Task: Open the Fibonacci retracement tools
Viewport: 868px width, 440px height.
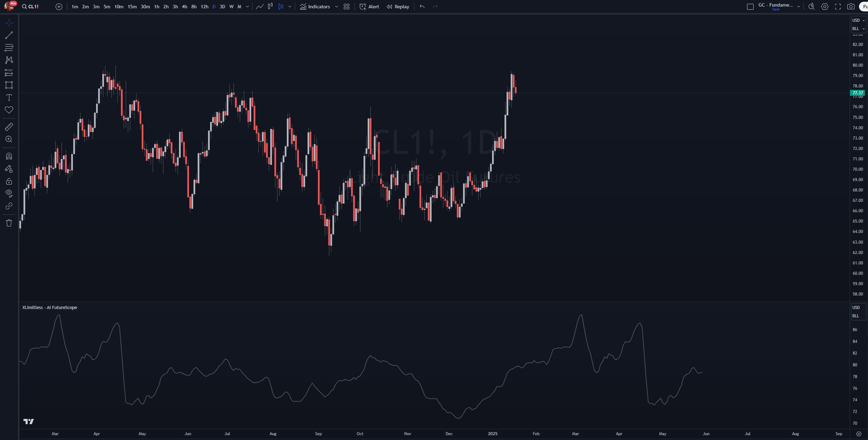Action: click(x=9, y=48)
